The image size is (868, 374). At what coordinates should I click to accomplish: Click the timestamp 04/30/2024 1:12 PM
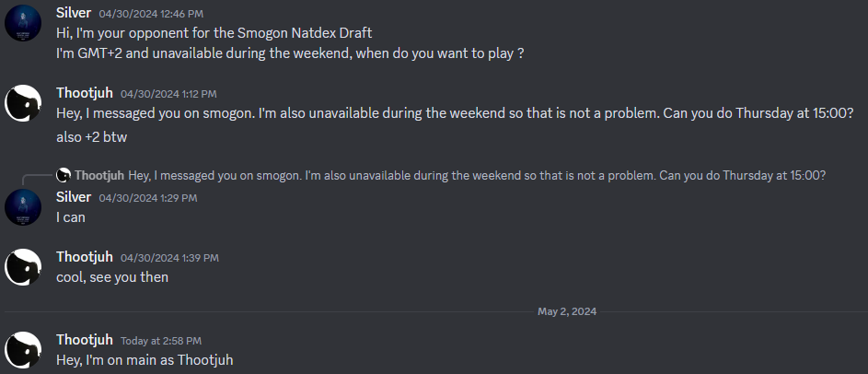[x=168, y=94]
